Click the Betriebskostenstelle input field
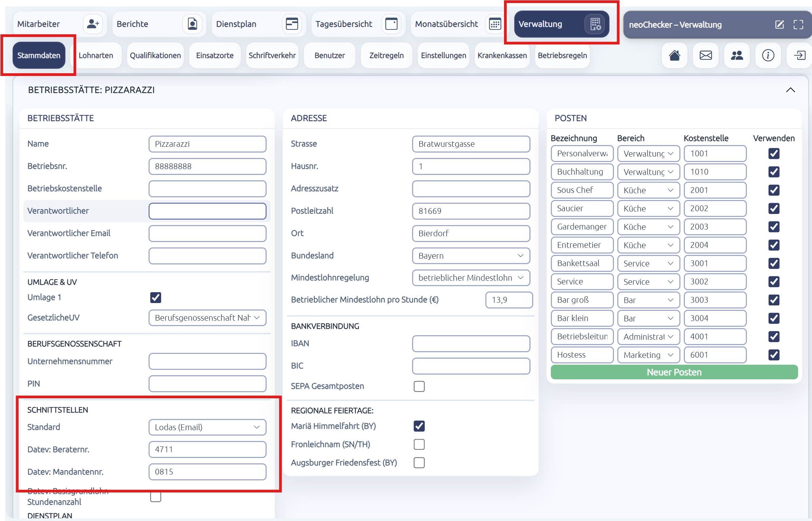Viewport: 812px width, 521px height. click(207, 188)
